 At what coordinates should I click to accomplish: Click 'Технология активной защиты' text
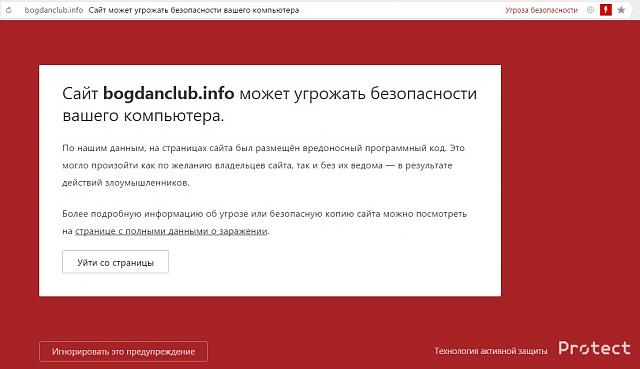(491, 351)
